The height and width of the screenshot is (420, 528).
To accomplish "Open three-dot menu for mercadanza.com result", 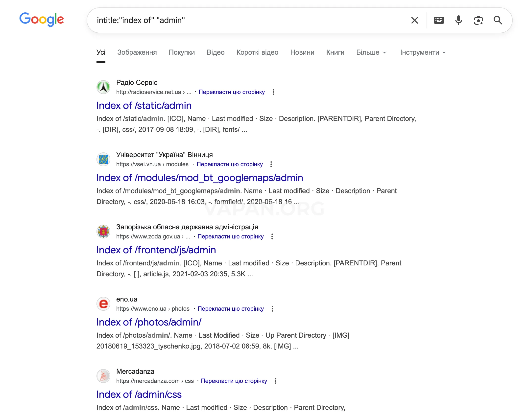I will click(x=276, y=381).
